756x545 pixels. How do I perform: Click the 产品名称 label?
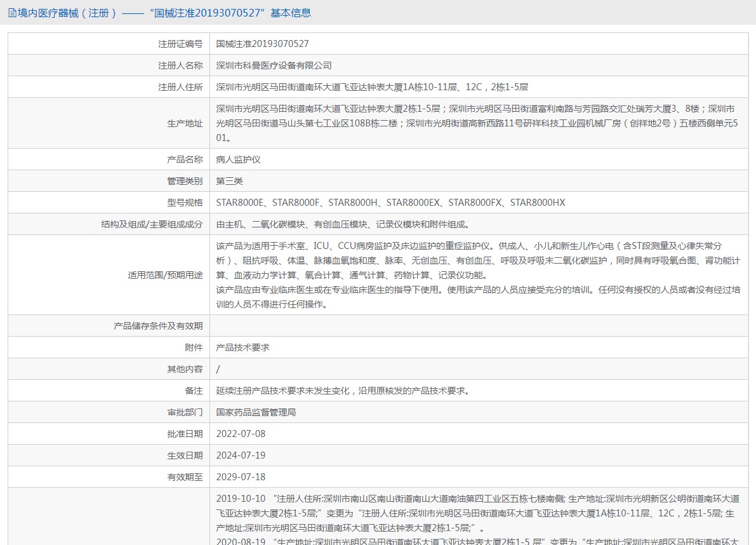point(185,159)
